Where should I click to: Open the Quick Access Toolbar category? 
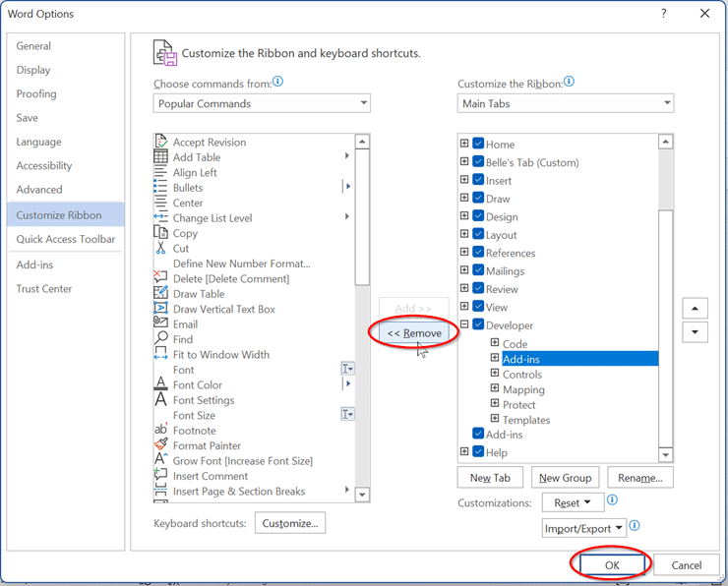point(66,239)
